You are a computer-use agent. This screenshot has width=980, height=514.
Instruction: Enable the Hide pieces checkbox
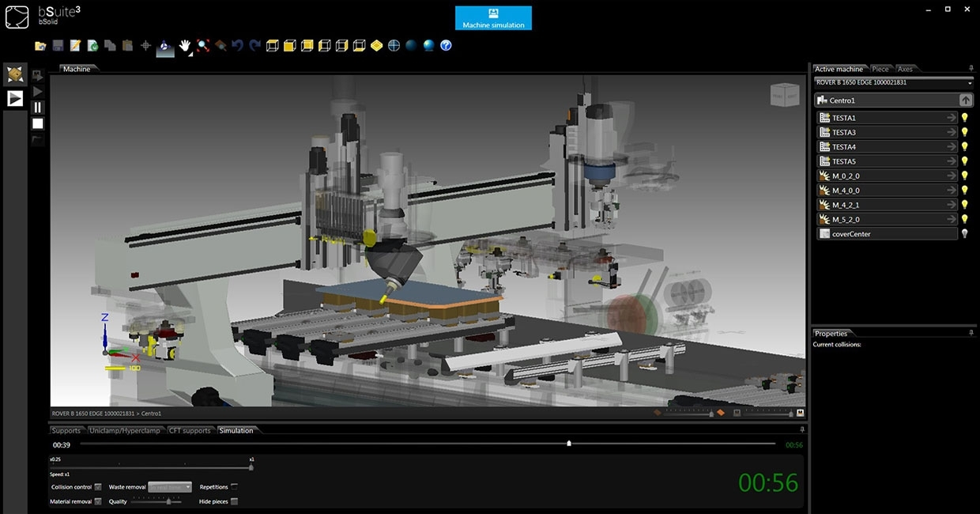pos(234,501)
